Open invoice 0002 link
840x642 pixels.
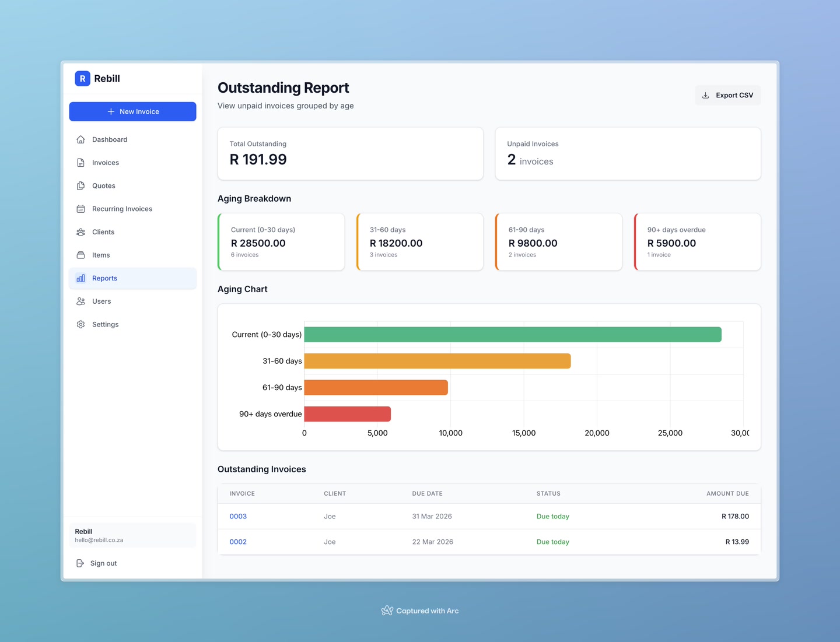coord(238,542)
